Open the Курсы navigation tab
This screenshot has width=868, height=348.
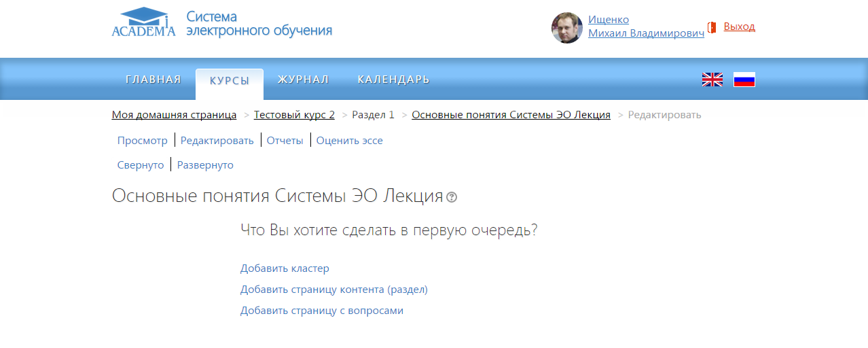[x=229, y=80]
